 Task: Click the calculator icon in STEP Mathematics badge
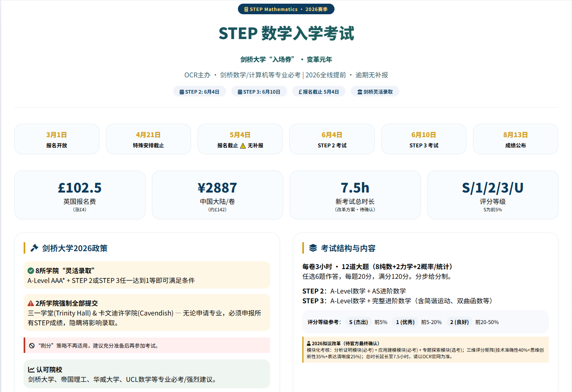point(246,9)
